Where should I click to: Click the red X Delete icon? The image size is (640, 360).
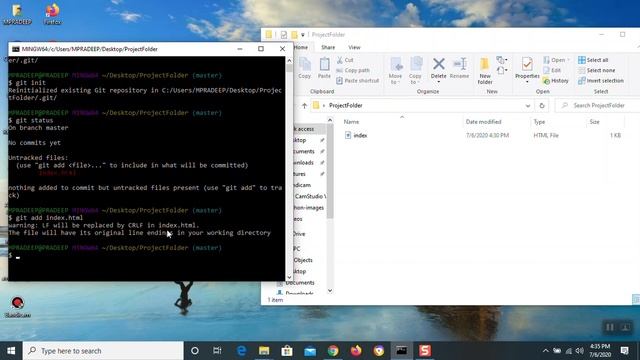point(439,64)
